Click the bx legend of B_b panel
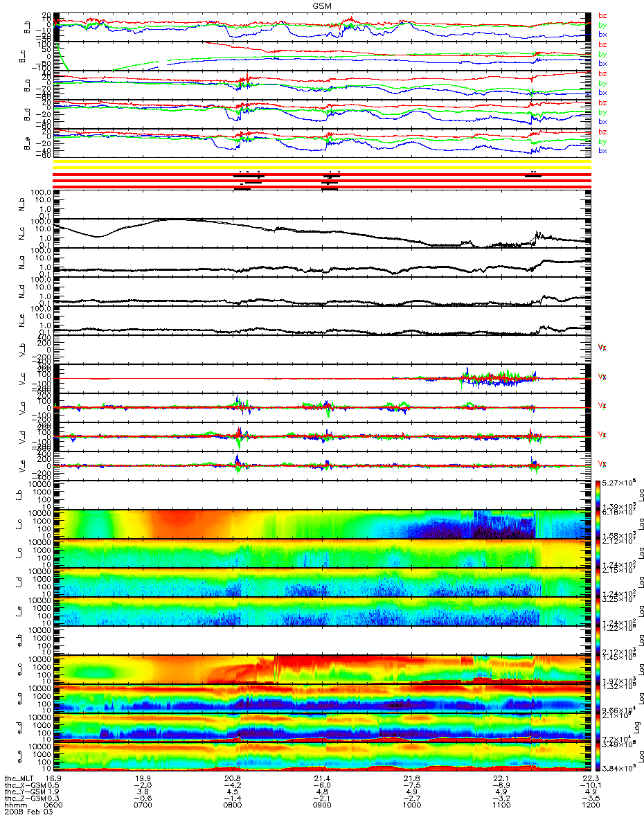Screen dimensions: 644x831 602,35
